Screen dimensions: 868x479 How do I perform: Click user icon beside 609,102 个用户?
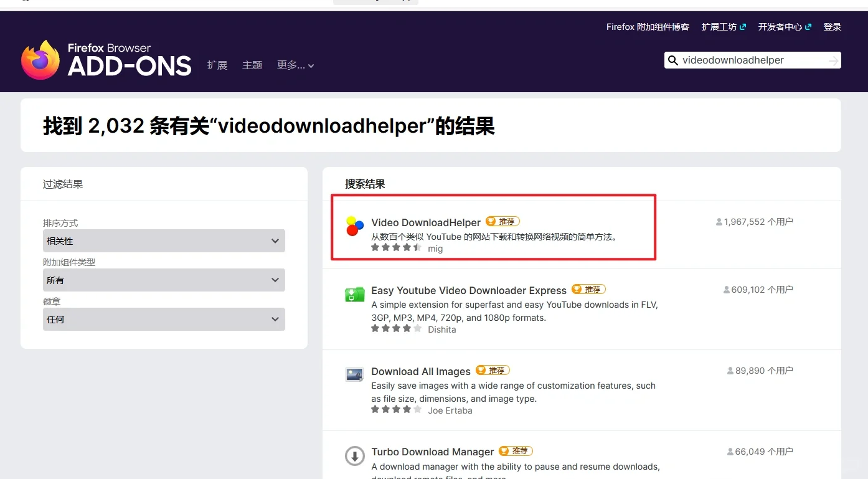pyautogui.click(x=727, y=290)
